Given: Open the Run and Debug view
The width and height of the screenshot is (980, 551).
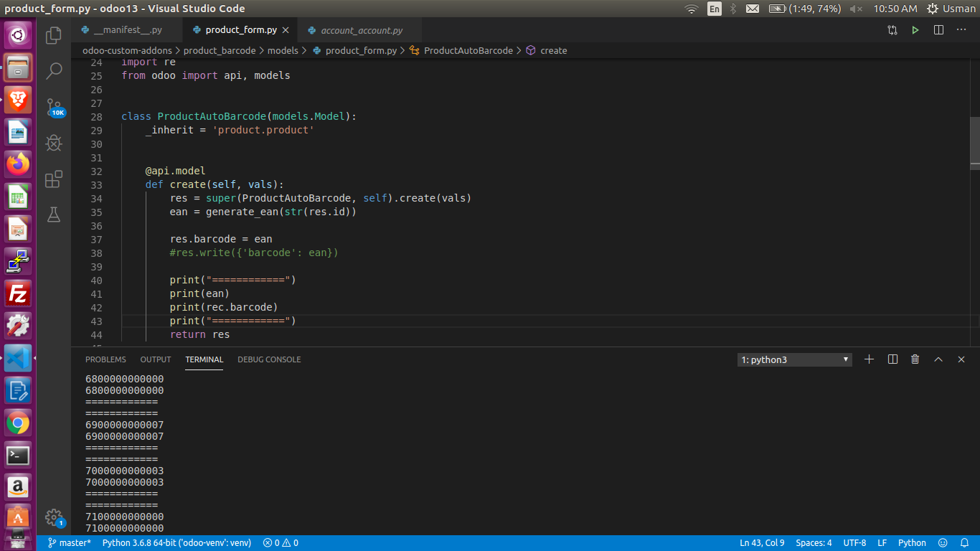Looking at the screenshot, I should click(54, 143).
